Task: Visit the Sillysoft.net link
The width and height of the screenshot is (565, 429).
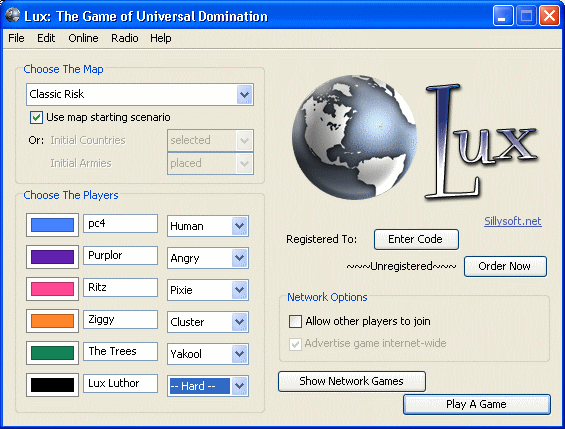Action: 512,221
